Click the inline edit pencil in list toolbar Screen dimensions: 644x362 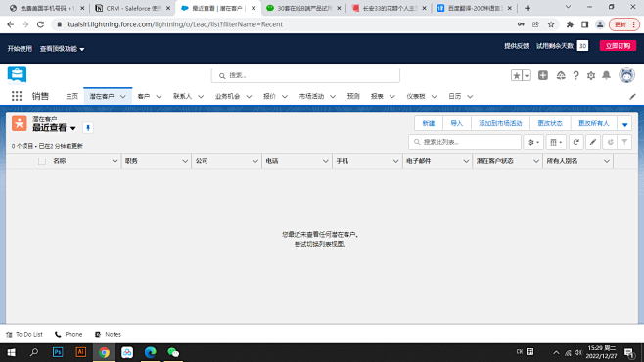click(x=593, y=142)
